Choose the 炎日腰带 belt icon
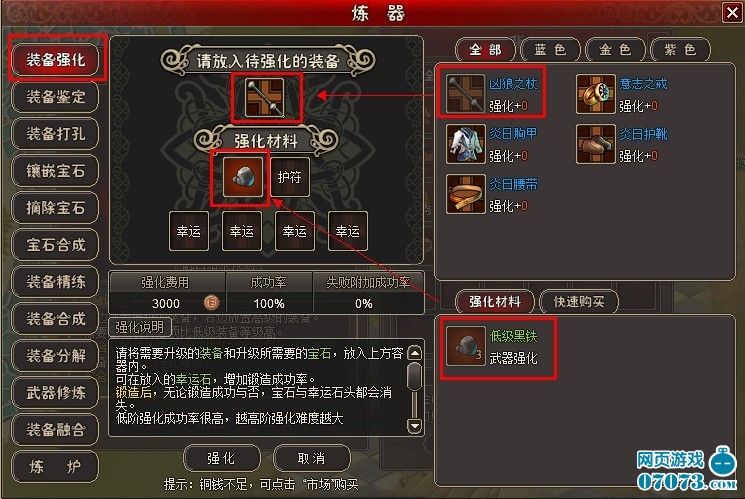The height and width of the screenshot is (499, 745). click(x=466, y=194)
